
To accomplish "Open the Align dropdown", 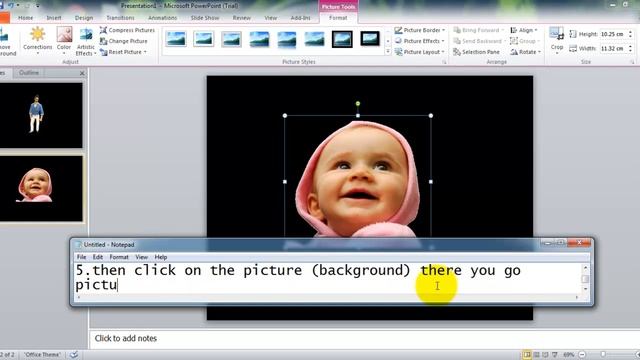I will (x=524, y=30).
